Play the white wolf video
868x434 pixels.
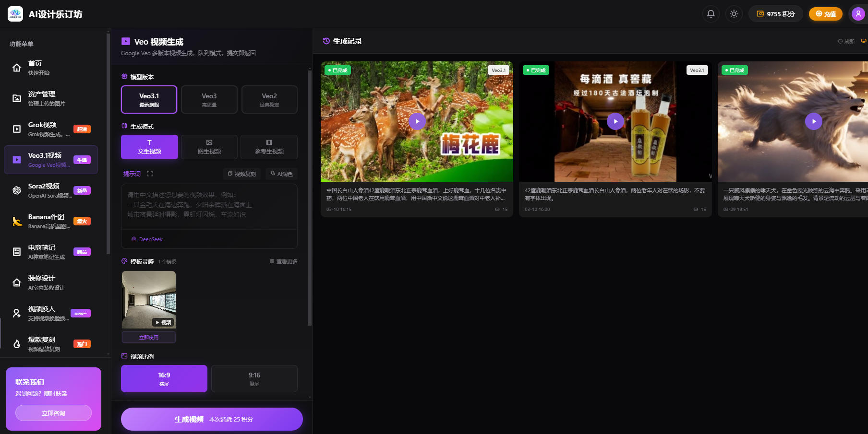[813, 121]
